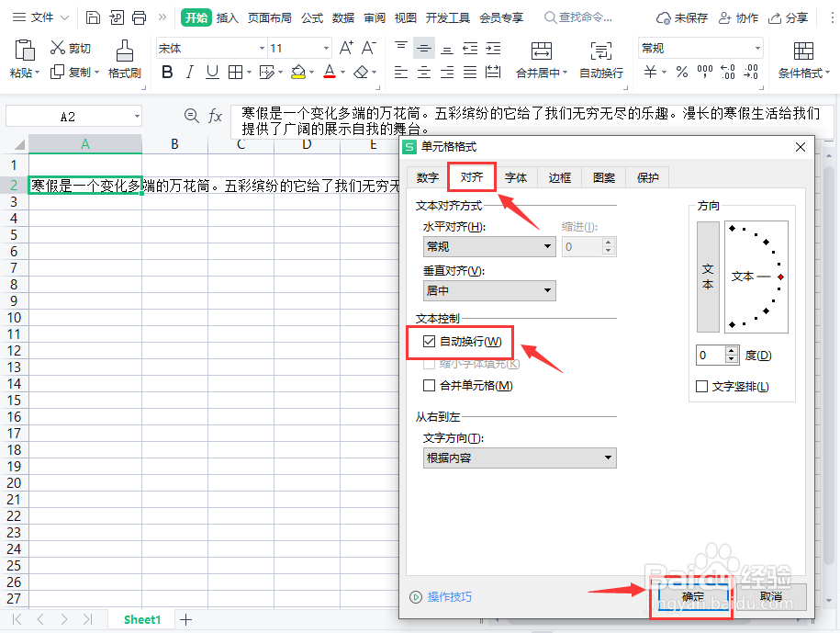Apply percent style with the % icon

pos(684,71)
